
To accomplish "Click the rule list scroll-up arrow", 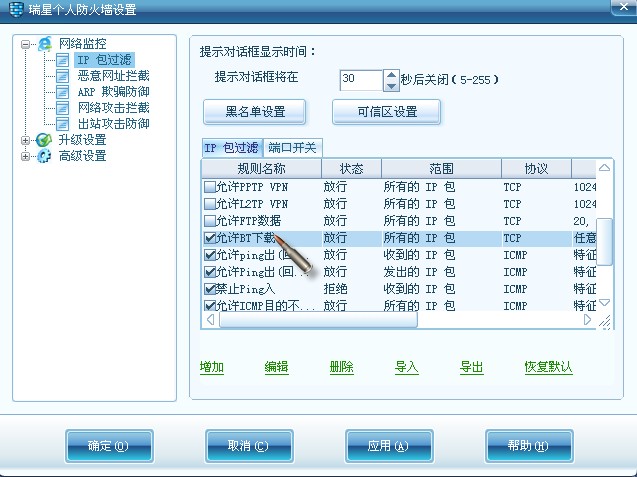I will [604, 168].
